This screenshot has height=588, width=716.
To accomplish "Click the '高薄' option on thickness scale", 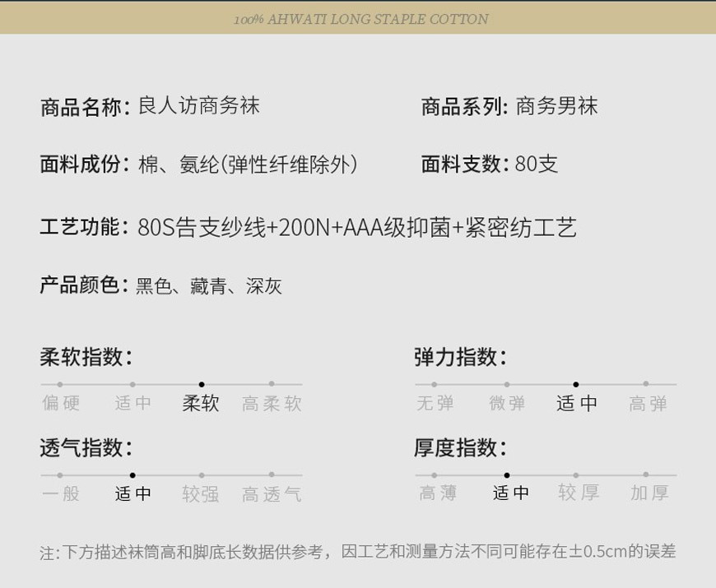I will (x=438, y=493).
